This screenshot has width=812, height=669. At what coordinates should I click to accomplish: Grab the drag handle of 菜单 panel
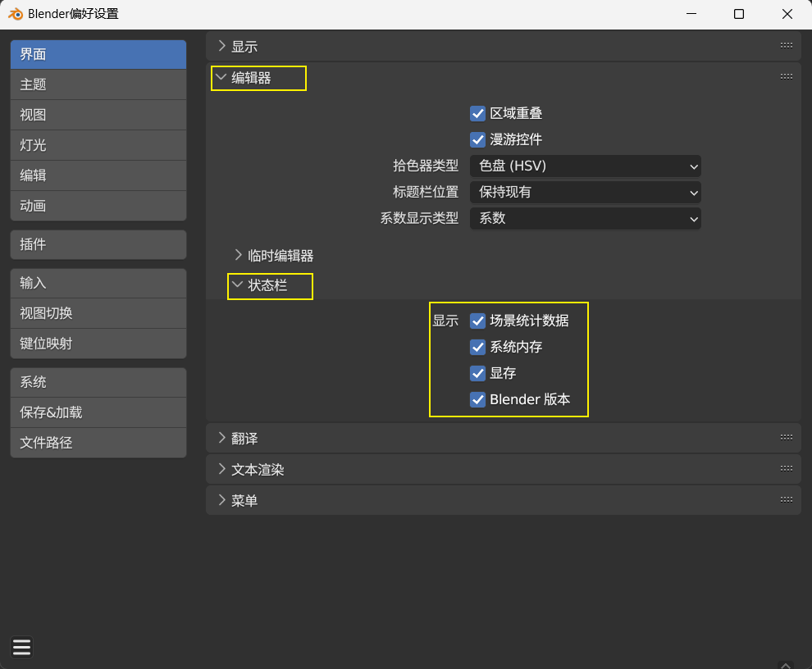786,499
